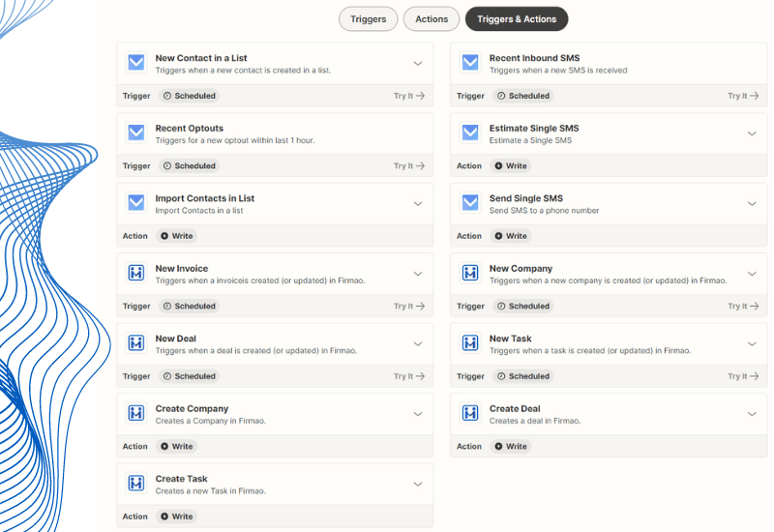
Task: Click Try It for Recent Inbound SMS
Action: pos(742,97)
